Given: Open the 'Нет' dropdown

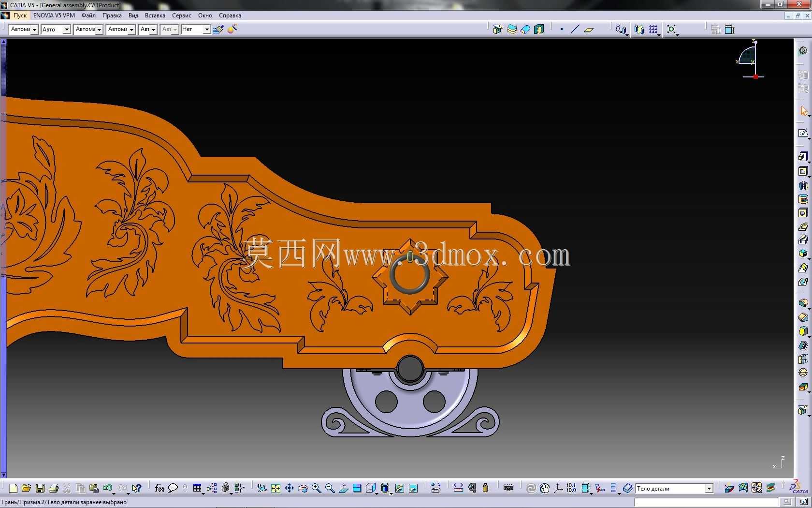Looking at the screenshot, I should tap(206, 30).
